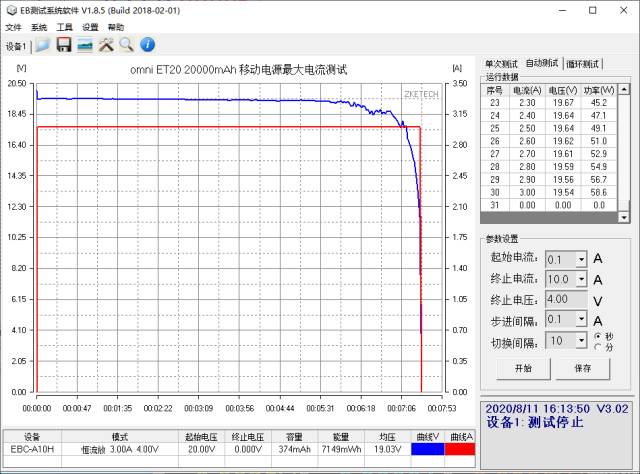Select row 31 with 0.00 values
This screenshot has height=474, width=640.
point(549,205)
